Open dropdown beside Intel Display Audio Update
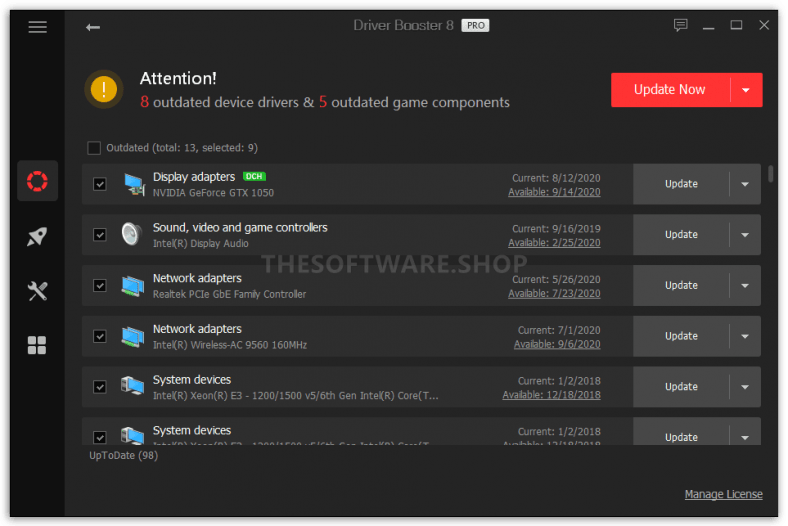This screenshot has height=526, width=788. coord(745,235)
